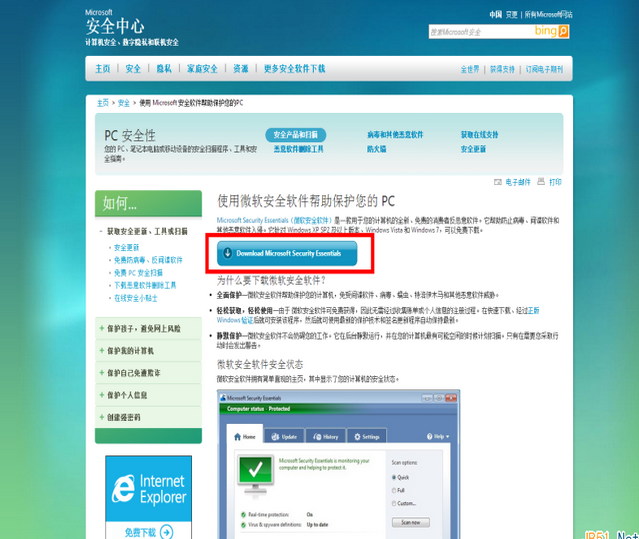Expand the 保护我的计算机 section
639x539 pixels.
point(101,350)
